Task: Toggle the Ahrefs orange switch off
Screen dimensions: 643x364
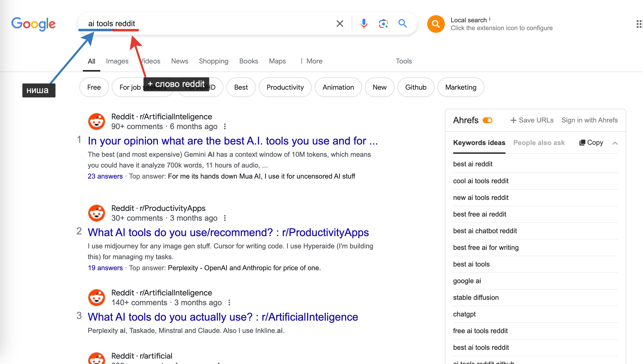Action: [487, 120]
